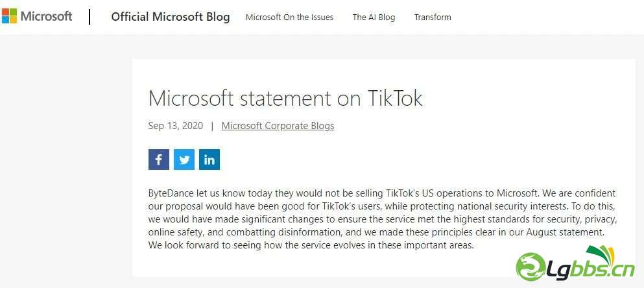Open the Official Microsoft Blog home link
This screenshot has width=644, height=288.
171,17
